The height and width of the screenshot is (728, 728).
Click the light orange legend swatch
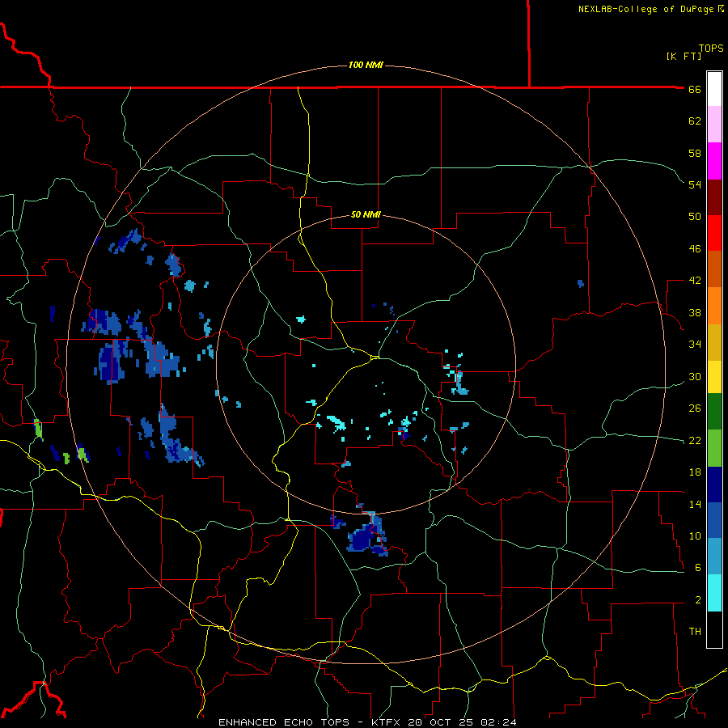point(714,306)
